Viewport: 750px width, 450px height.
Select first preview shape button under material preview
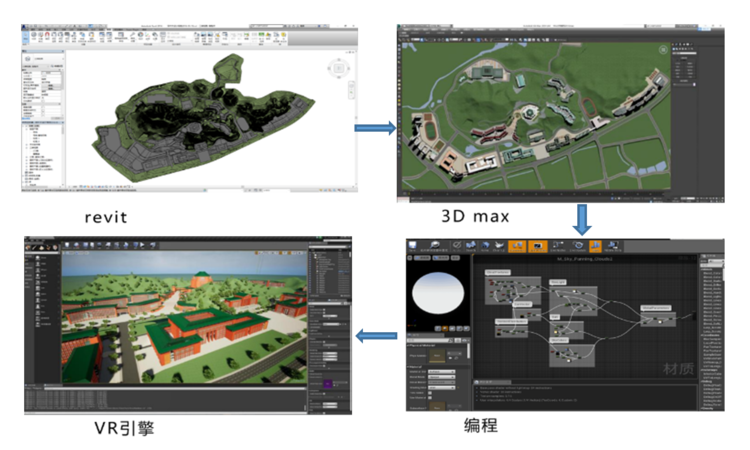(438, 329)
